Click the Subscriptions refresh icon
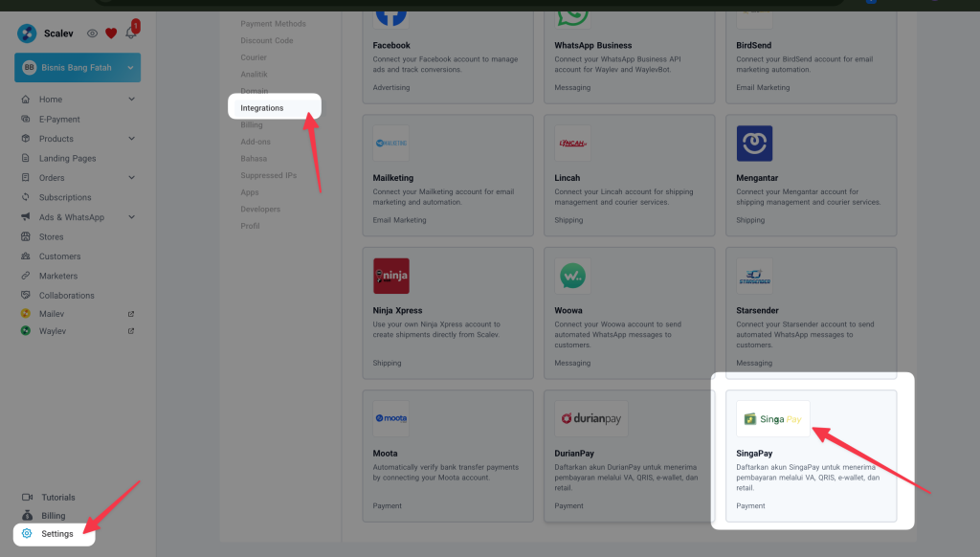 point(26,197)
